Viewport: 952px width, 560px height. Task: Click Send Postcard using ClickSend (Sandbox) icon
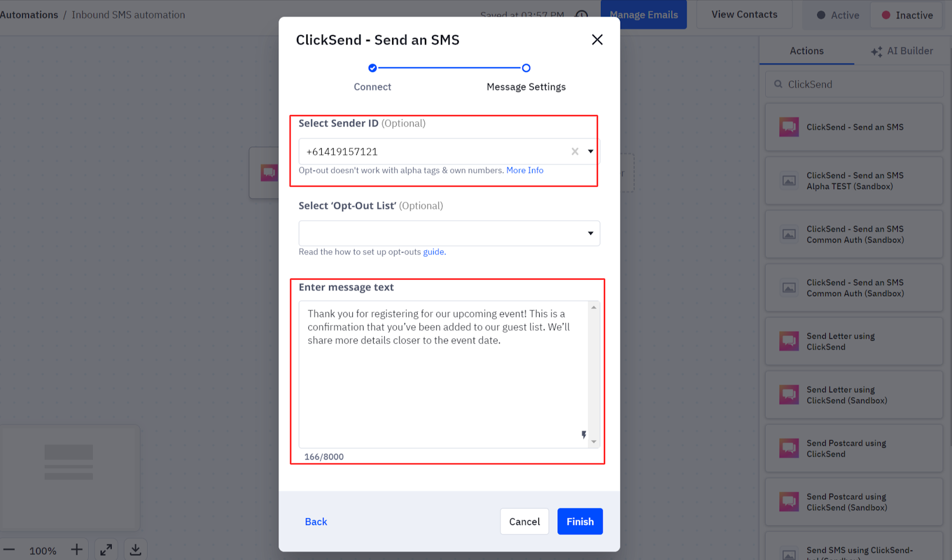click(789, 502)
